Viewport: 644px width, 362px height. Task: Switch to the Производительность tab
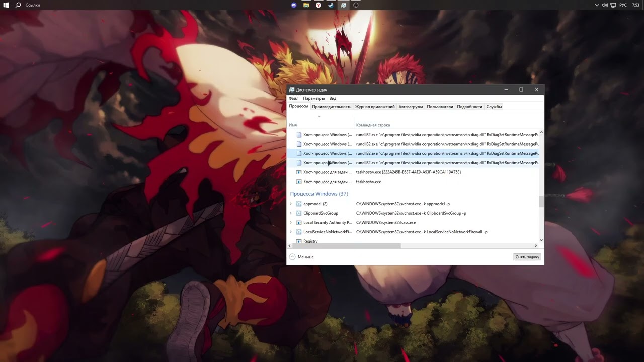[332, 107]
